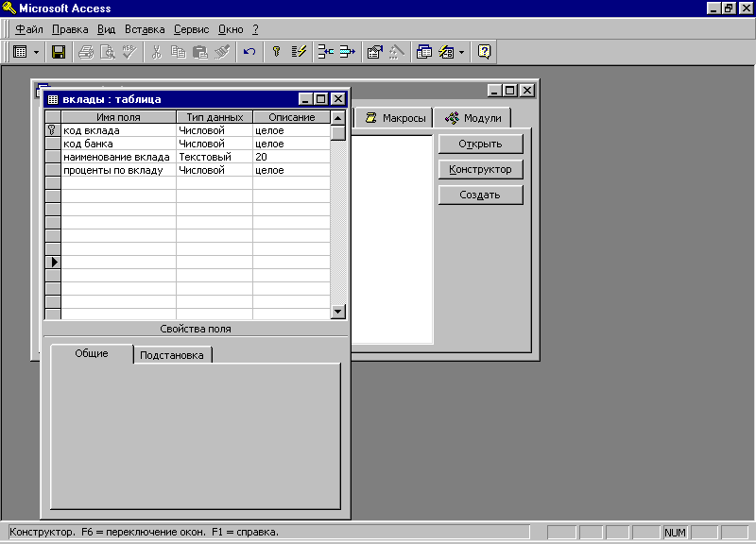
Task: Maximize the вклады table window
Action: pyautogui.click(x=321, y=99)
